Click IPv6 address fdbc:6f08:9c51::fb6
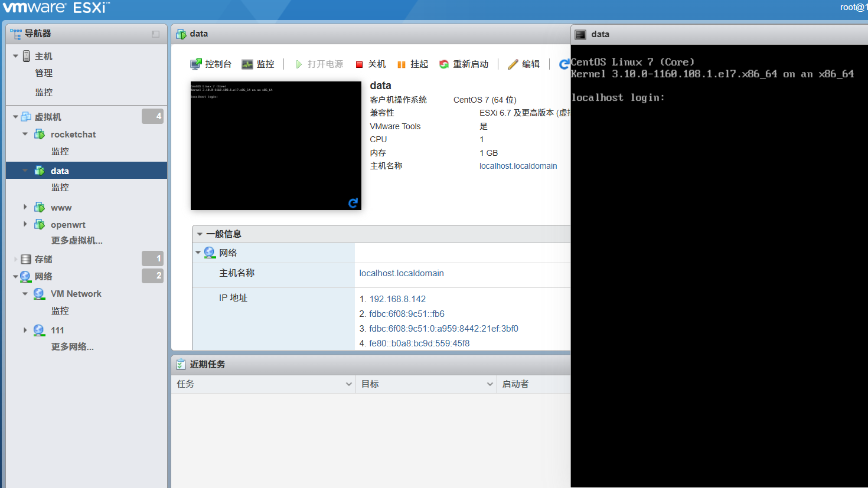 [407, 314]
